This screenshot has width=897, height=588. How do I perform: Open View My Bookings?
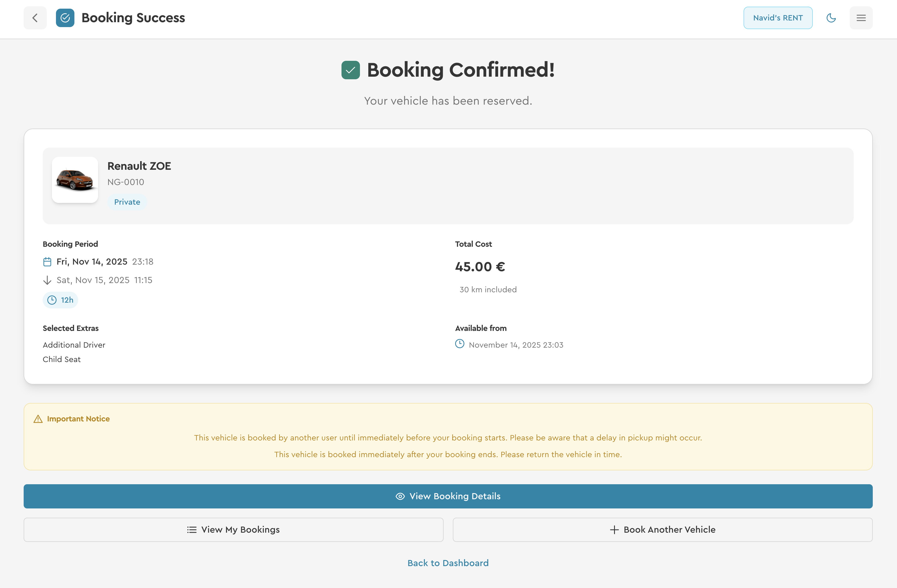(x=233, y=529)
